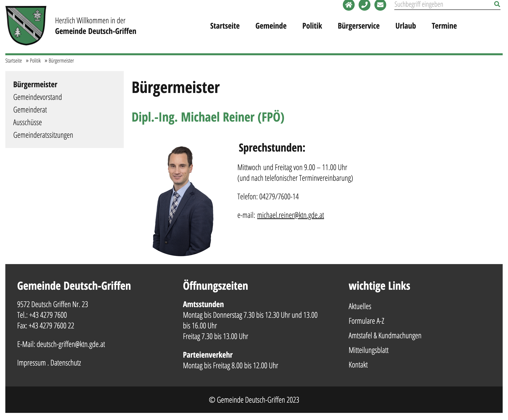Click the green envelope mail icon

click(380, 5)
